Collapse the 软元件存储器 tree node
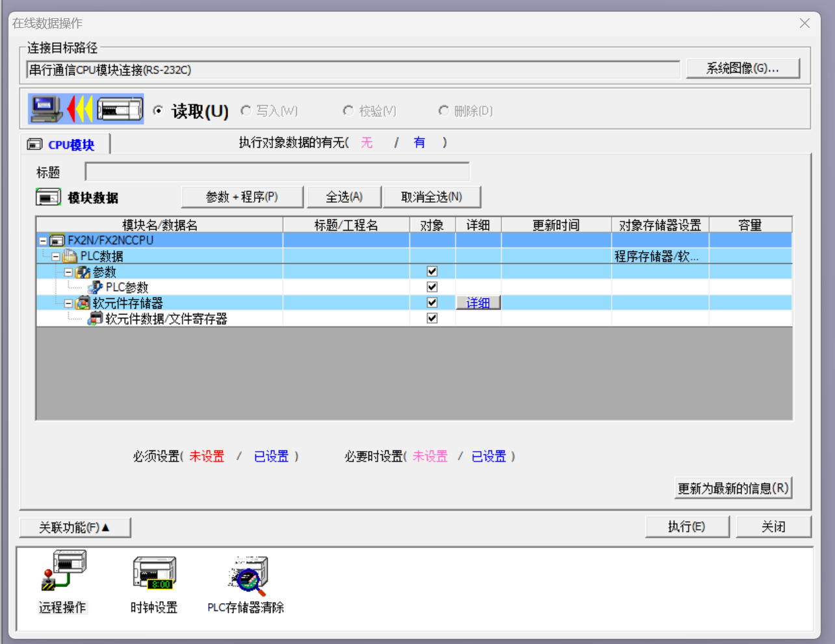This screenshot has height=644, width=835. [68, 303]
